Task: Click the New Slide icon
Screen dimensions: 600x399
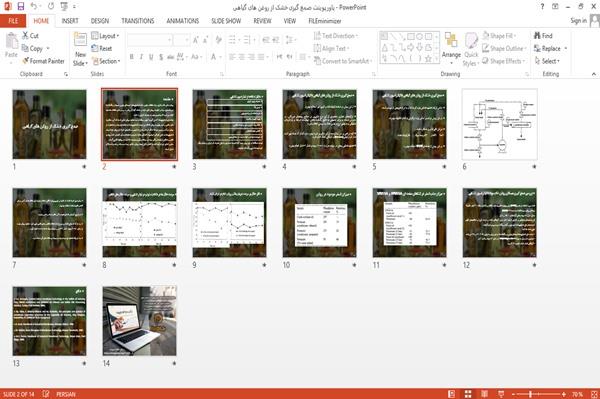Action: click(x=80, y=40)
